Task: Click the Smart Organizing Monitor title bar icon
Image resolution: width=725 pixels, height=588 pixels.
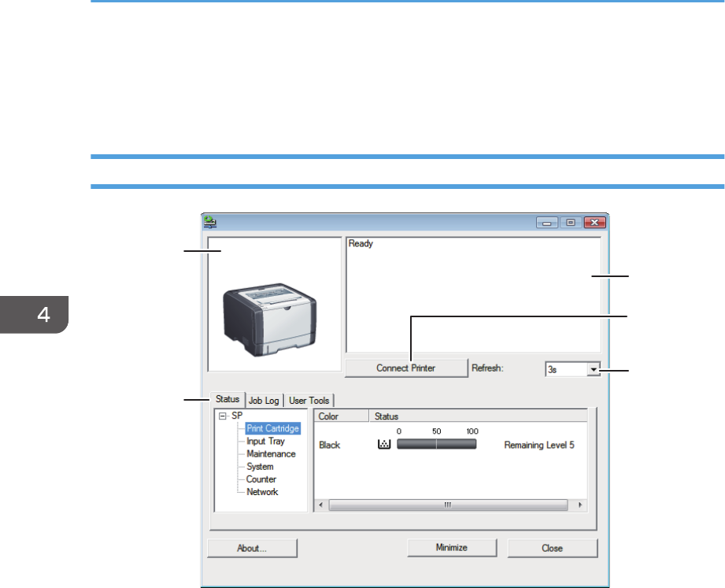Action: 210,222
